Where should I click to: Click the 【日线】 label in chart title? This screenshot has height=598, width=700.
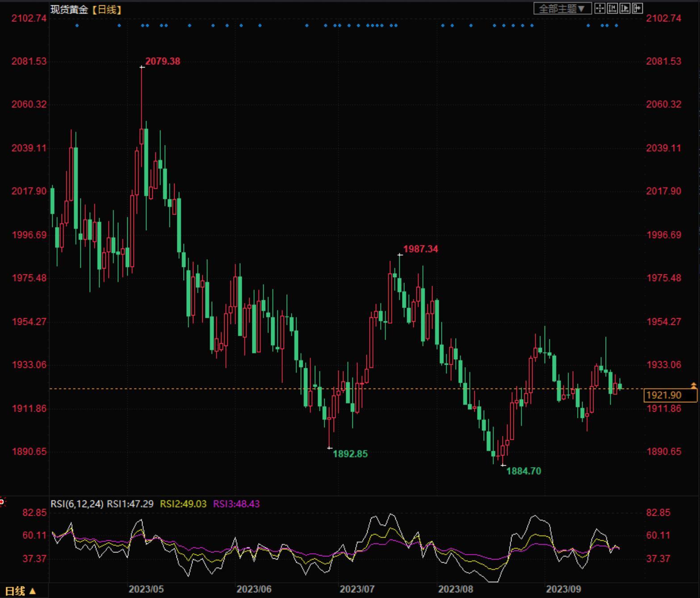107,9
